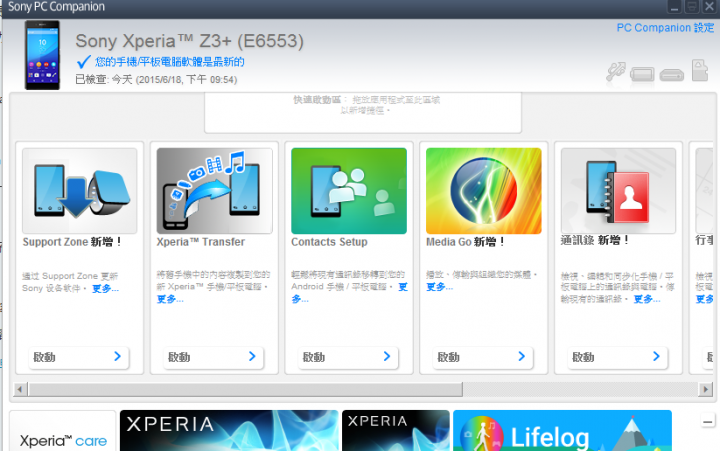Screen dimensions: 720x451
Task: Click the blue checkmark software status icon
Action: pos(84,62)
